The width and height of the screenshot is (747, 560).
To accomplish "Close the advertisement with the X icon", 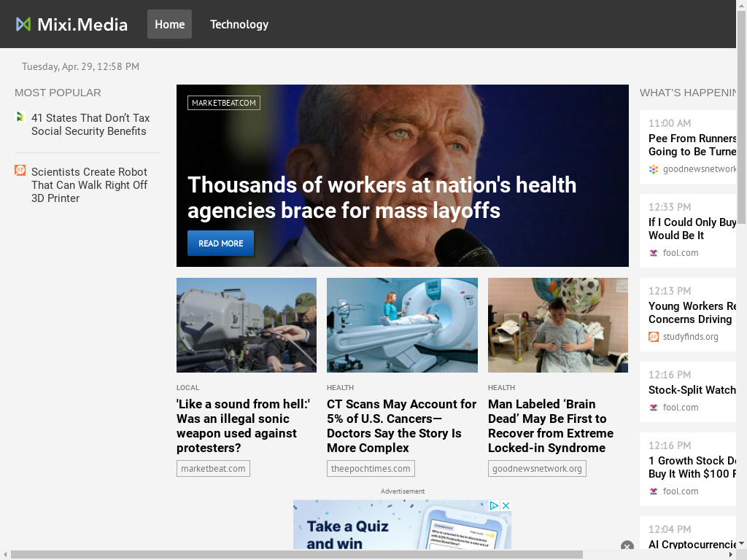I will click(506, 506).
